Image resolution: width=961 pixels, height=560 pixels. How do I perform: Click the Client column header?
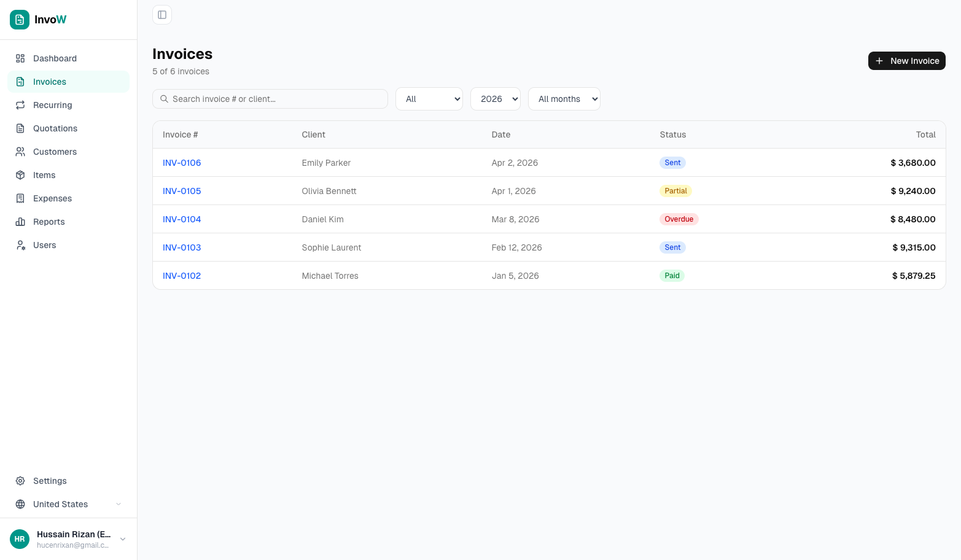click(x=314, y=134)
